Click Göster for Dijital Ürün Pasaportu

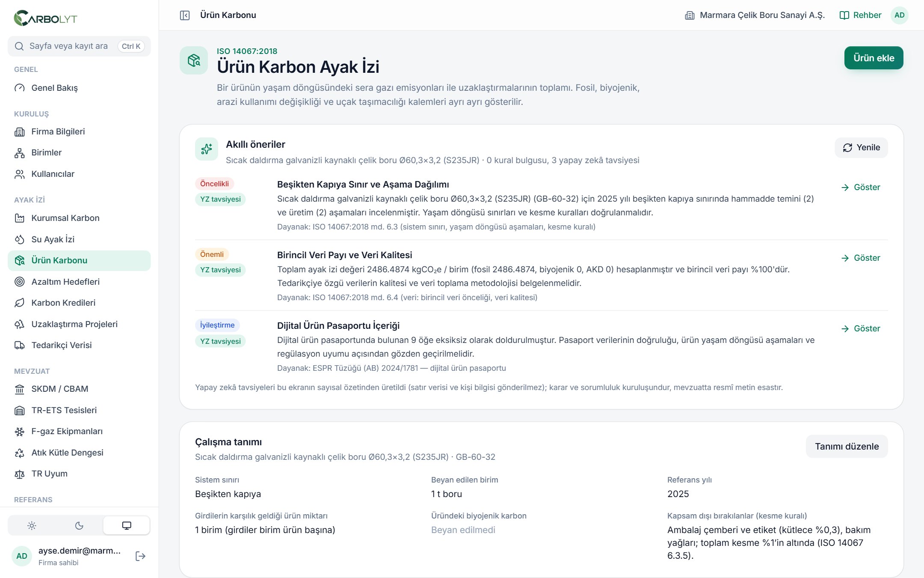click(860, 329)
